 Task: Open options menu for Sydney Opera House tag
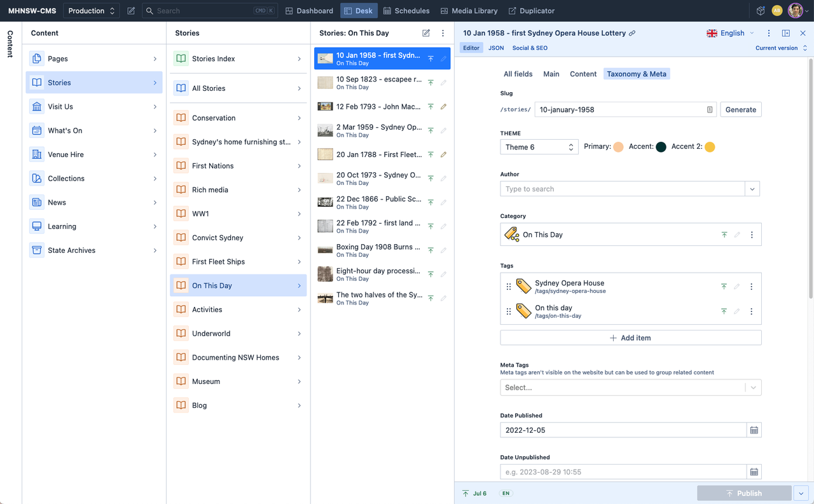(x=751, y=287)
